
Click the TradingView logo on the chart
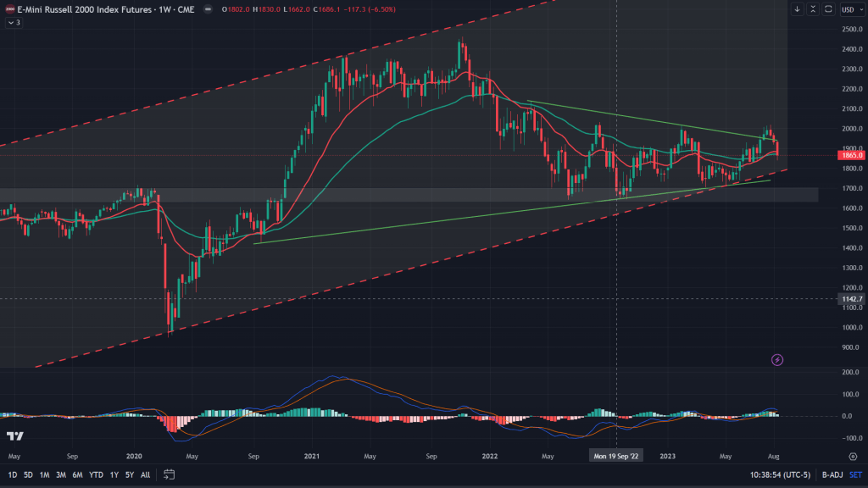point(14,436)
